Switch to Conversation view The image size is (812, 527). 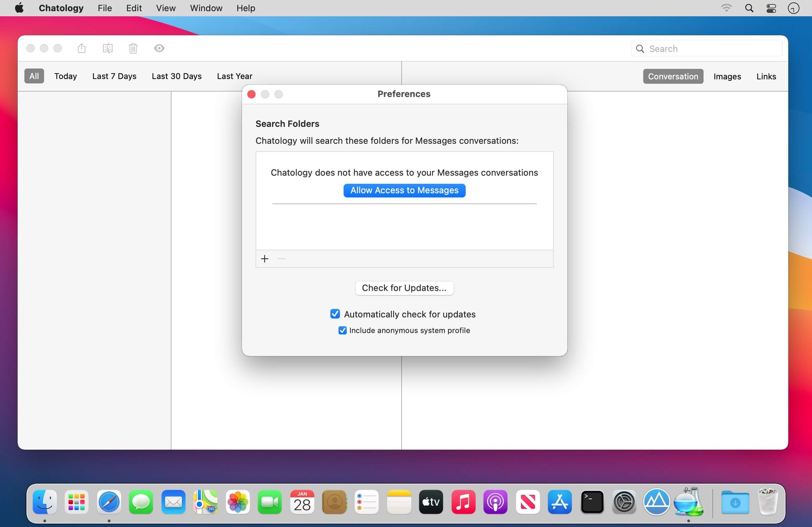click(673, 76)
